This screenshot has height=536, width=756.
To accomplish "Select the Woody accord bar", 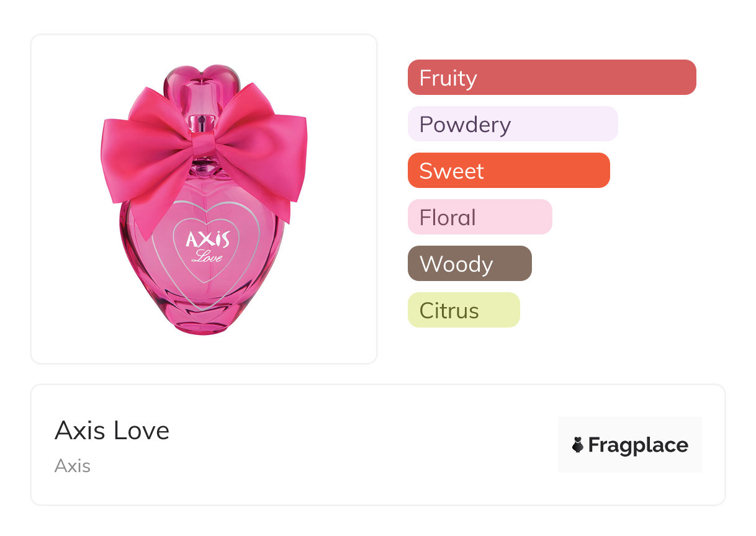I will click(x=470, y=264).
